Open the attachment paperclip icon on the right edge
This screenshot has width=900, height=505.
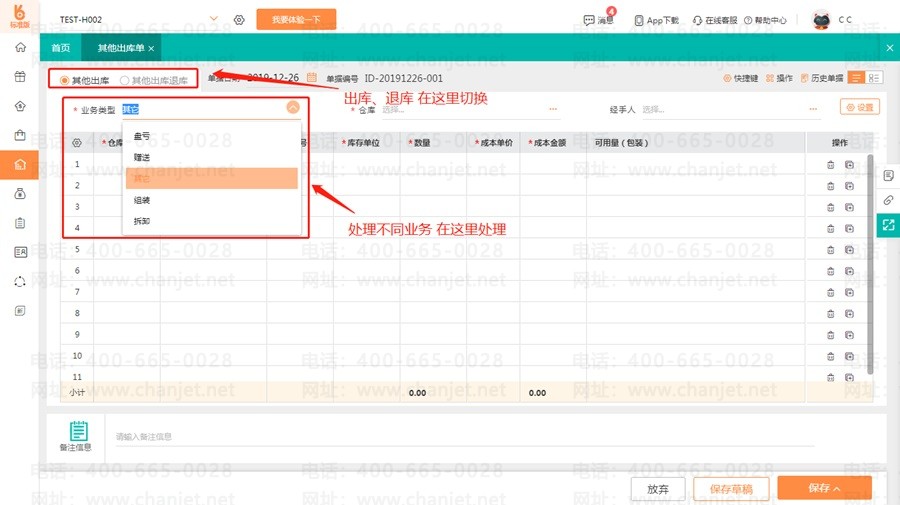point(888,200)
